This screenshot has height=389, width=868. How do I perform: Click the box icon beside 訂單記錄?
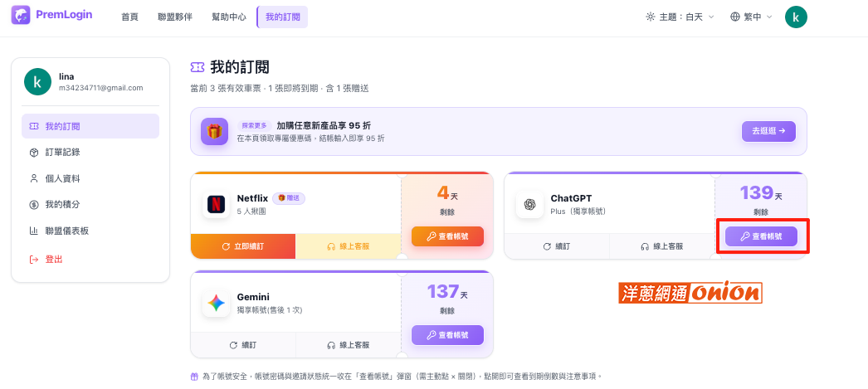point(34,153)
